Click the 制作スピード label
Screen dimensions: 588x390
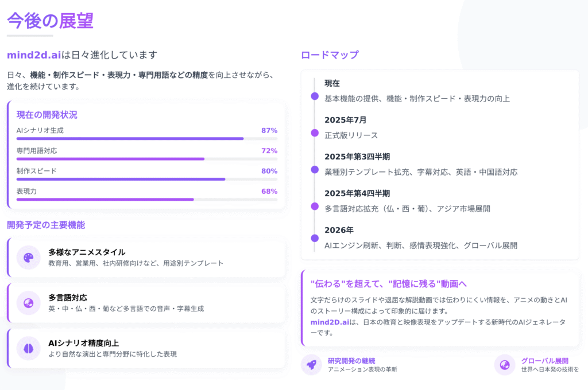coord(36,171)
